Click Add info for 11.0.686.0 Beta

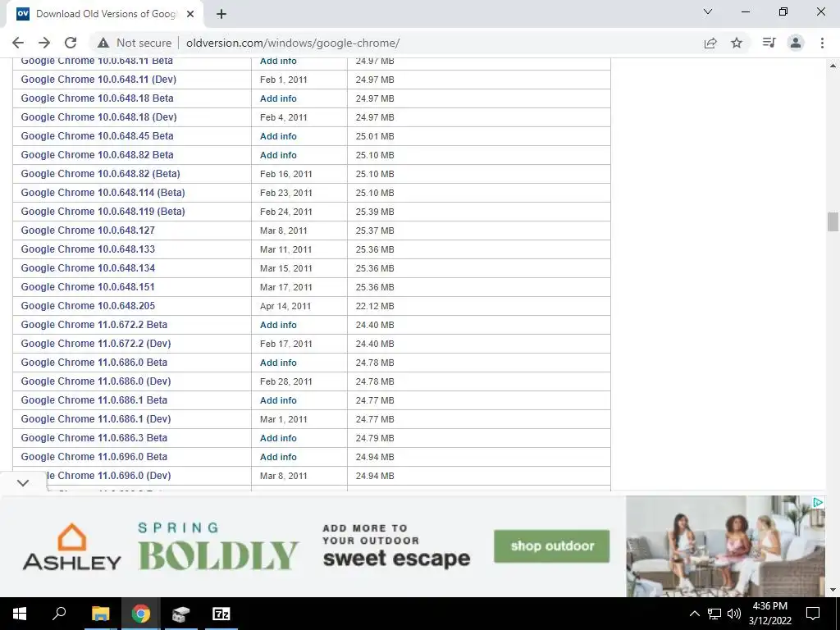pos(278,363)
